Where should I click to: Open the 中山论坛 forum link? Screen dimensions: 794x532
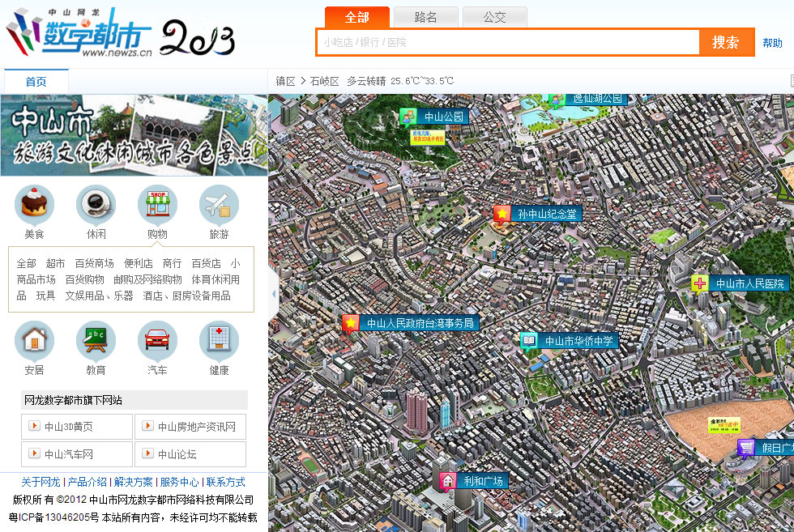pos(190,454)
